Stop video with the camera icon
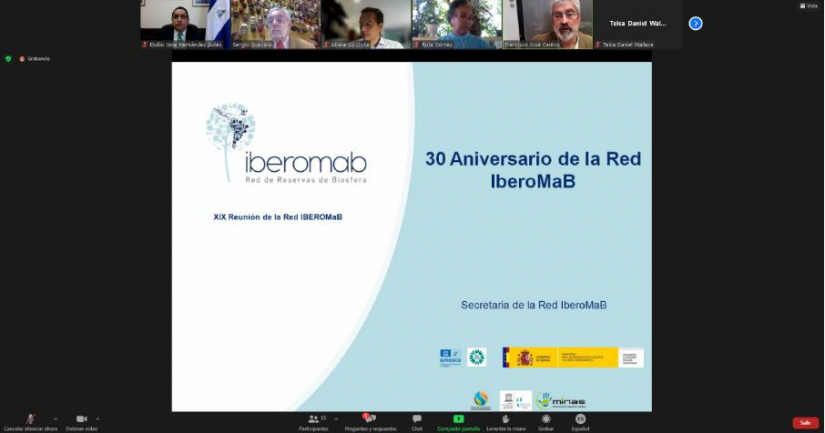825x433 pixels. click(x=82, y=422)
